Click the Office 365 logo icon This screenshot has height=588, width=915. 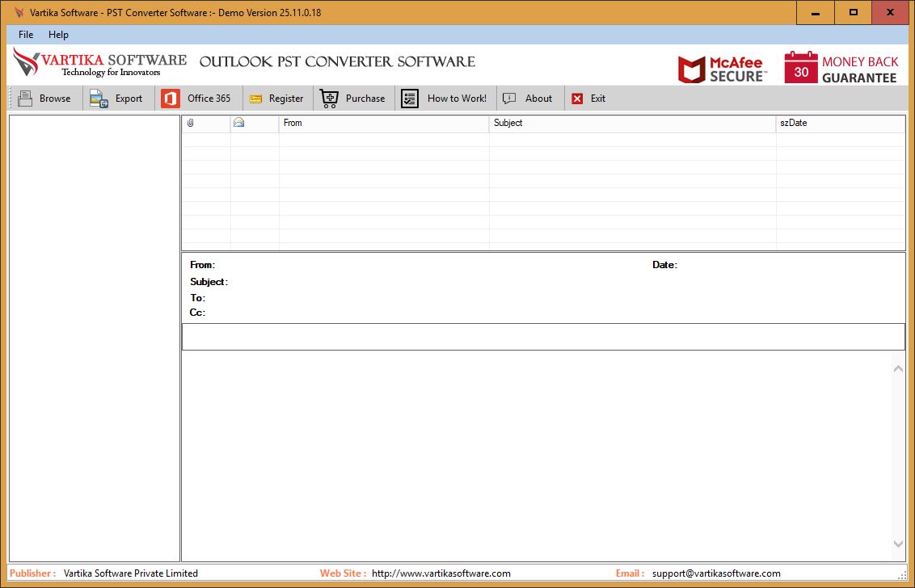pos(171,99)
